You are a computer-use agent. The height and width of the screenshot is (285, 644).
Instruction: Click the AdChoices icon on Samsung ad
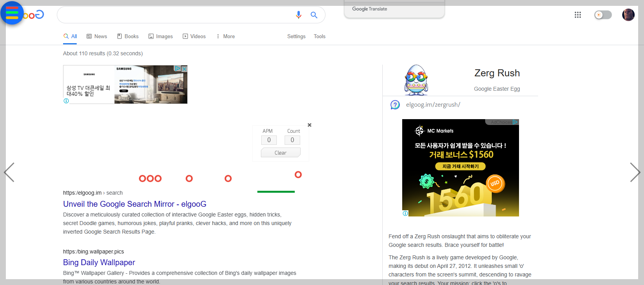(x=178, y=68)
